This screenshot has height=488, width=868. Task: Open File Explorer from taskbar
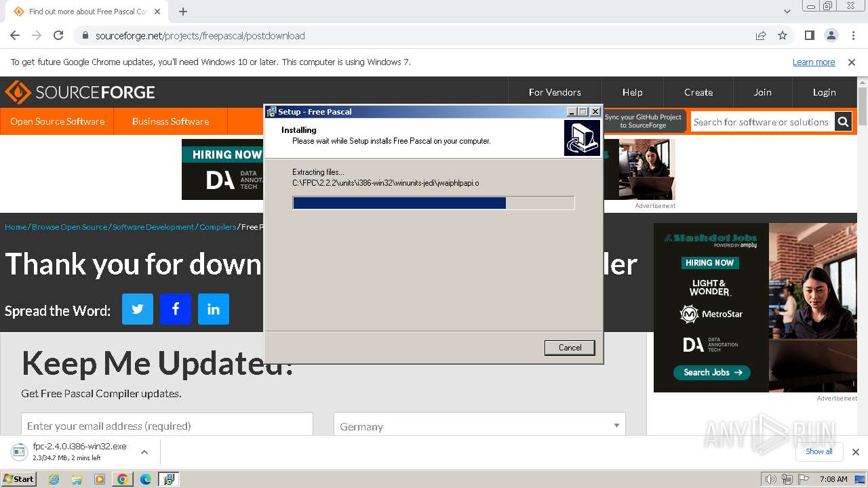[77, 479]
